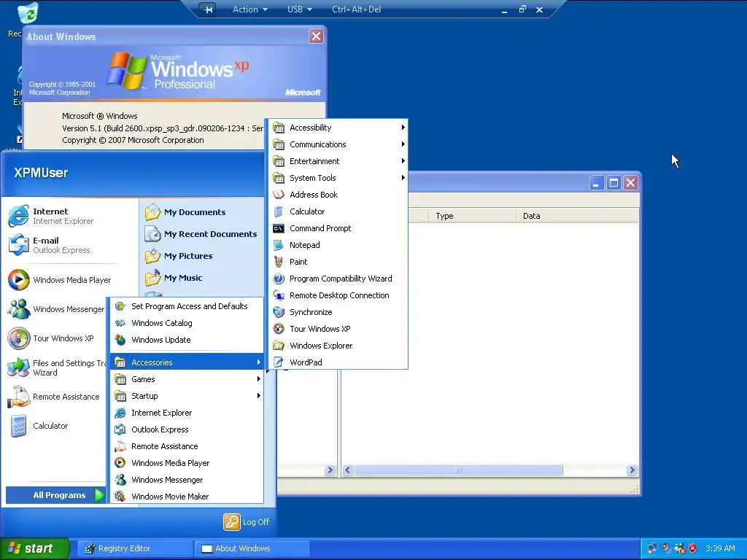Click the taskbar clock showing 3:39 AM

click(720, 548)
